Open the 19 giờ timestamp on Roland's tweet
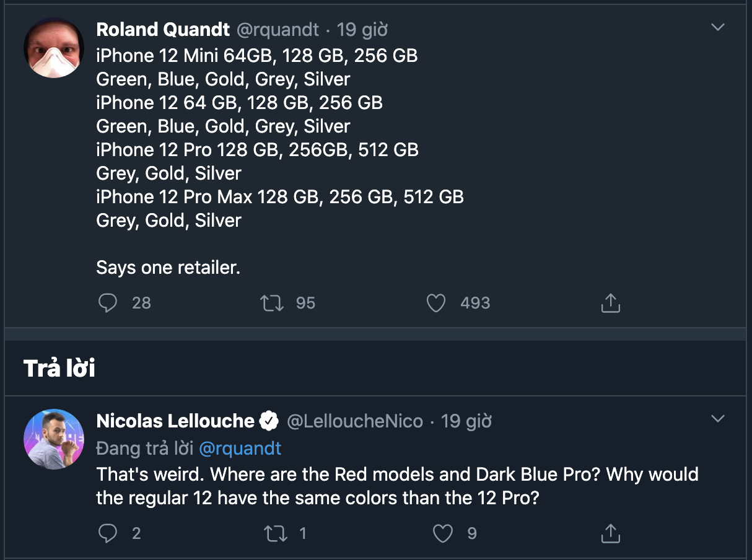The image size is (752, 560). pyautogui.click(x=362, y=29)
